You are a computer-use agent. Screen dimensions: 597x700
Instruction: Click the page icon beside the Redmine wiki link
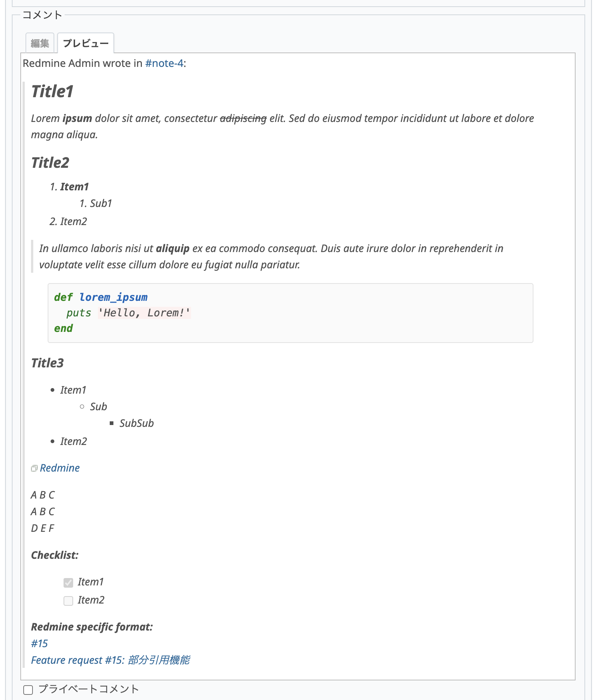coord(34,468)
